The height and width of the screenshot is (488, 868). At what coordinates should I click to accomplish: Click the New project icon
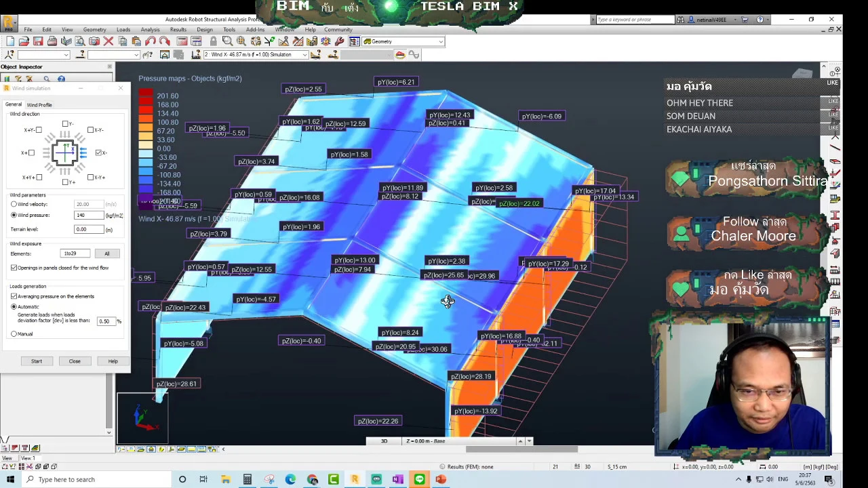pyautogui.click(x=9, y=41)
